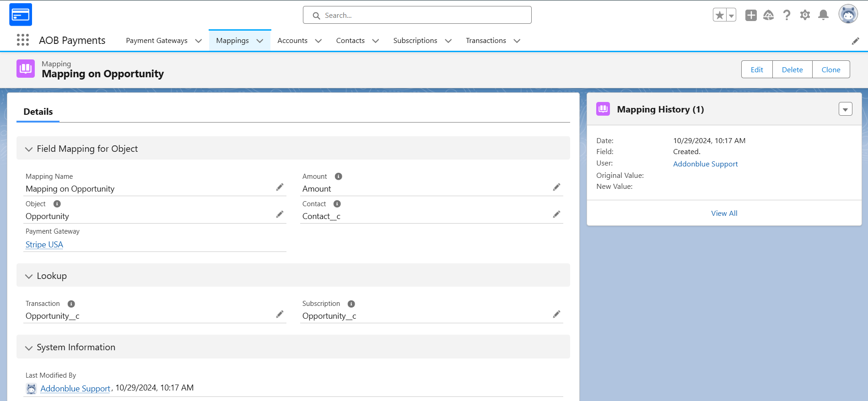Click the Favorites star icon
Viewport: 868px width, 401px height.
[720, 15]
